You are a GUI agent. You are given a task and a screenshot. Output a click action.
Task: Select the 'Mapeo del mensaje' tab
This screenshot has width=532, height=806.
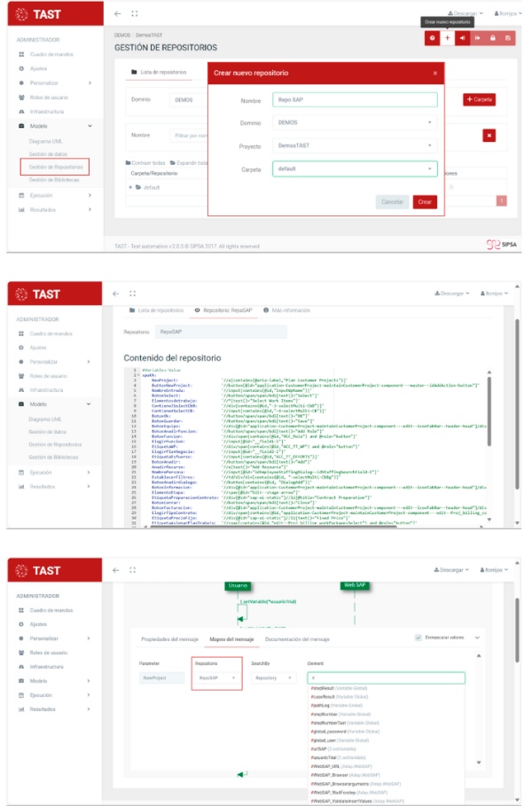231,639
